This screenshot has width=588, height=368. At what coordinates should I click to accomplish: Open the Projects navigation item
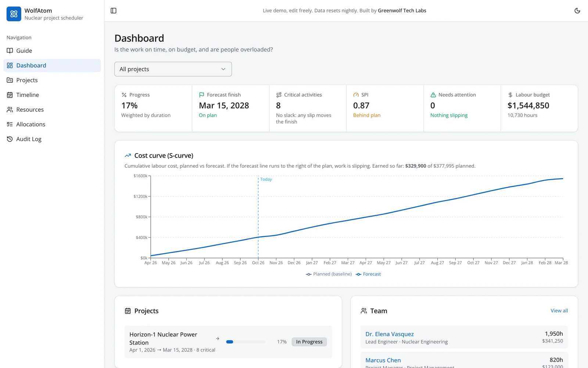click(x=52, y=80)
